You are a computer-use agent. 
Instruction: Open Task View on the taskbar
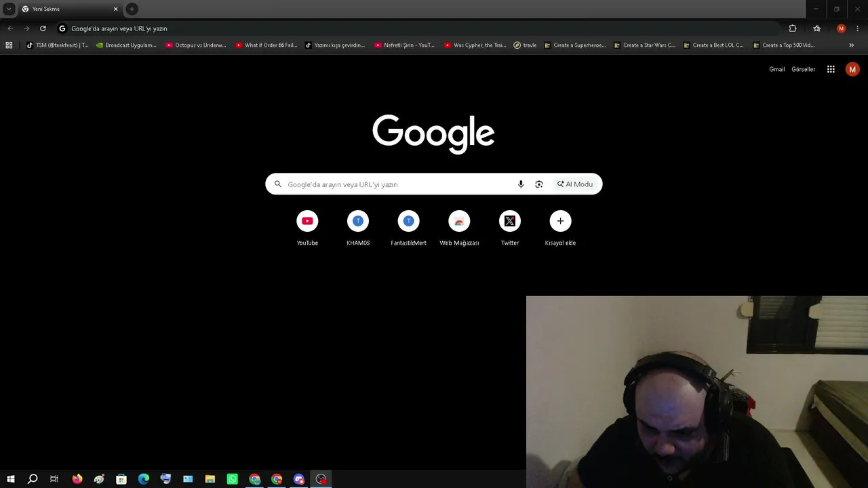click(54, 479)
